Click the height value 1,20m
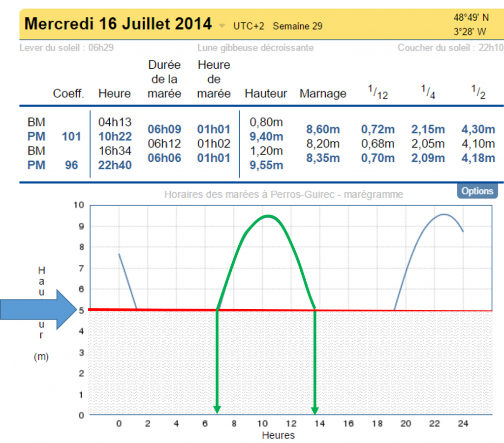504x443 pixels. click(x=266, y=150)
